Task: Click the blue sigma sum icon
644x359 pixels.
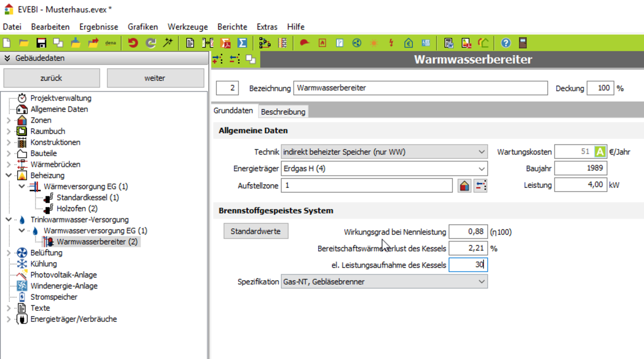Action: coord(242,43)
